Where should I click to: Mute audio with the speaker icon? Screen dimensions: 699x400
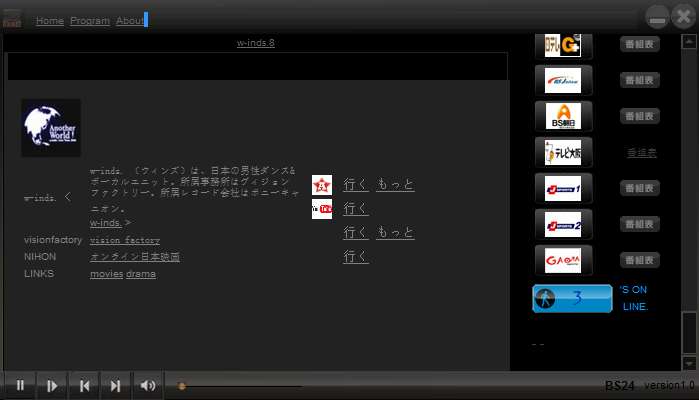click(148, 385)
